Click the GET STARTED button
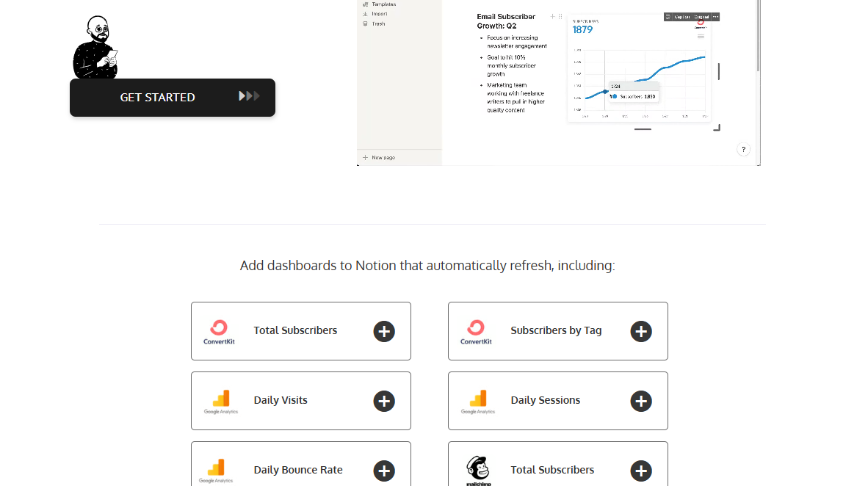This screenshot has height=486, width=868. coord(172,98)
